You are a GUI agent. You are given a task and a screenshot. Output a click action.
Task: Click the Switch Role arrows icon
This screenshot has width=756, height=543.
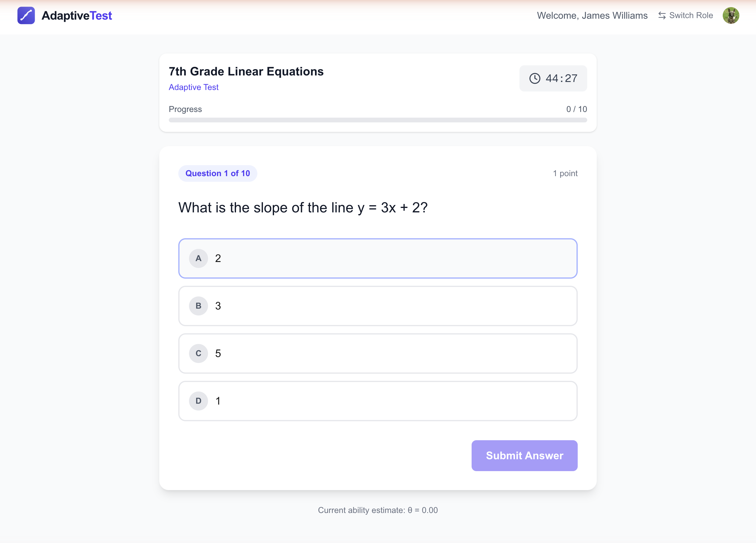(x=662, y=16)
